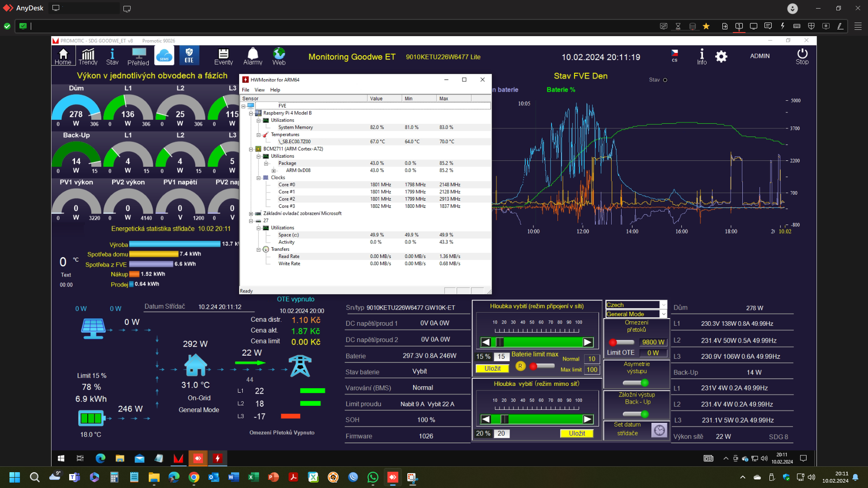Image resolution: width=868 pixels, height=488 pixels.
Task: Open settings gear in Promotic toolbar
Action: click(x=721, y=56)
